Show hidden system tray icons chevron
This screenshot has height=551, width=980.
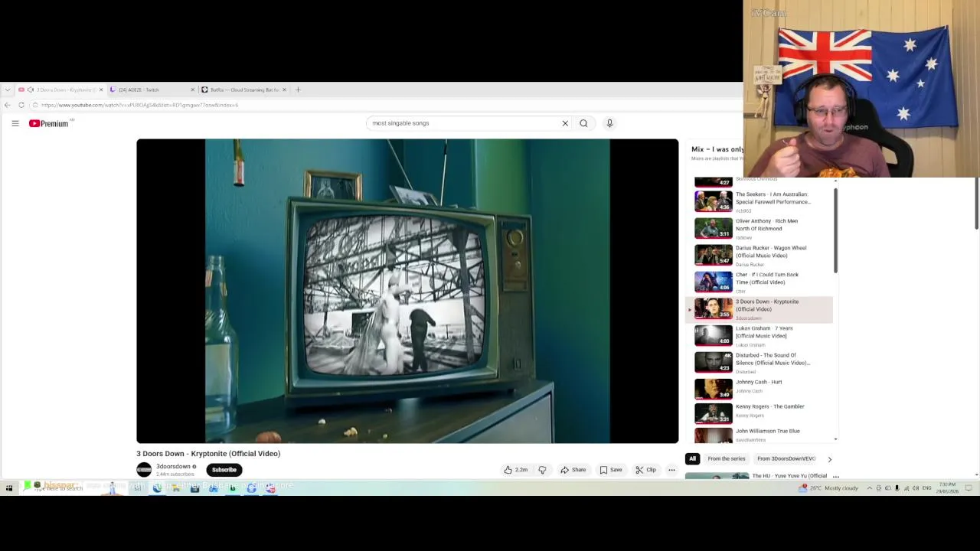tap(870, 487)
